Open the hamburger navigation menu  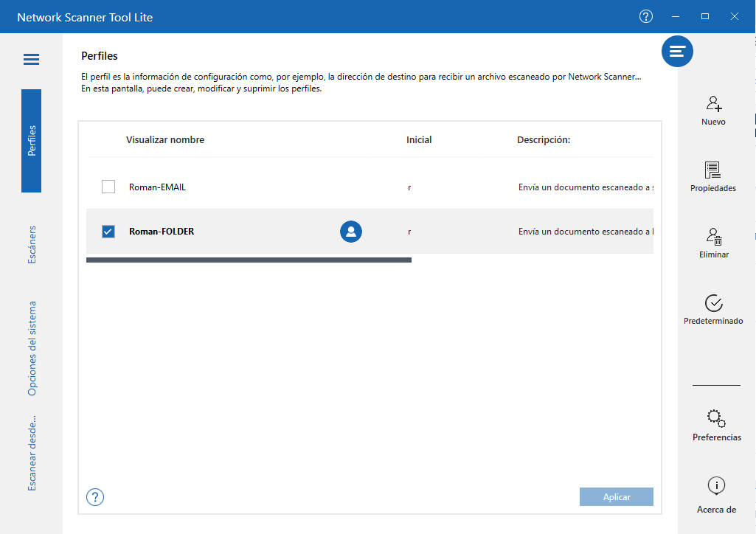31,59
